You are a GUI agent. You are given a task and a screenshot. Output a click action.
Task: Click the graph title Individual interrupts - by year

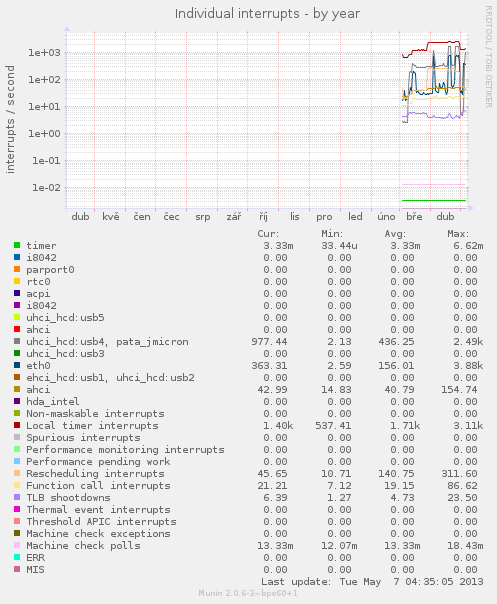click(267, 14)
